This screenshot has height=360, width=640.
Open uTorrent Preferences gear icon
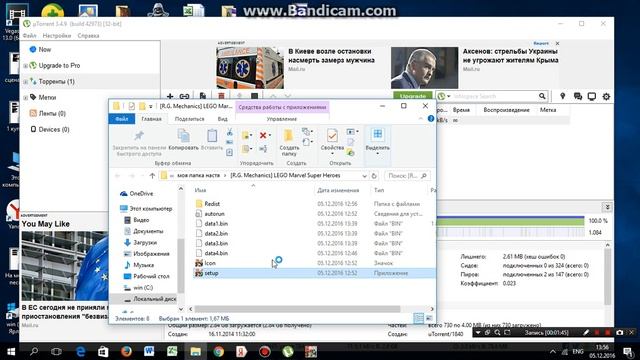[x=606, y=96]
